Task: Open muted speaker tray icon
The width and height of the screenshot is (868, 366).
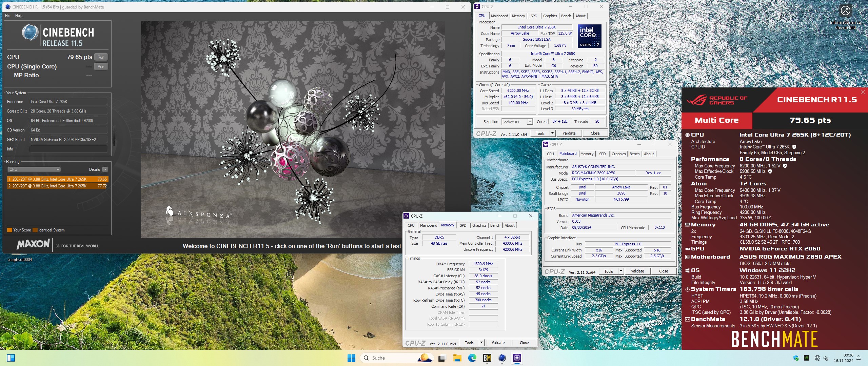Action: point(826,358)
